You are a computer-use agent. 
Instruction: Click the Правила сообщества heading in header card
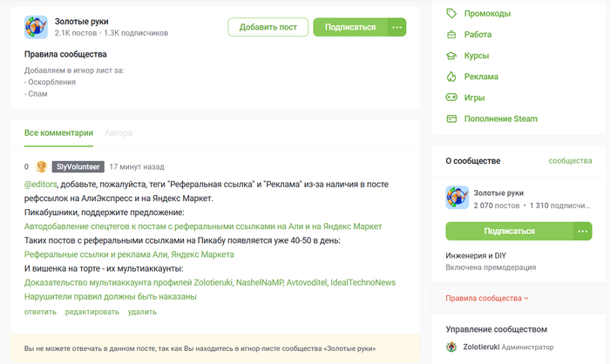click(x=65, y=54)
